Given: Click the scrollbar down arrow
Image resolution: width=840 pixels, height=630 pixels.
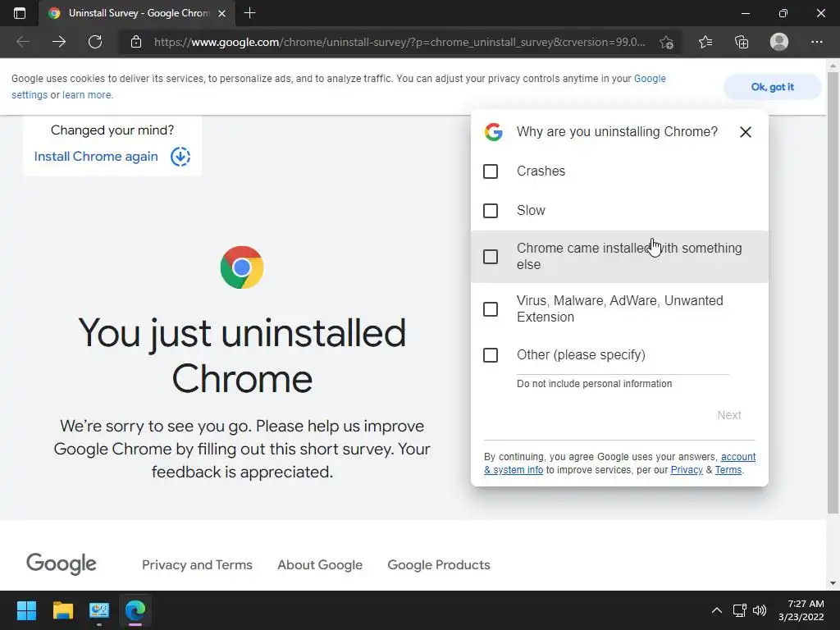Looking at the screenshot, I should [x=833, y=583].
